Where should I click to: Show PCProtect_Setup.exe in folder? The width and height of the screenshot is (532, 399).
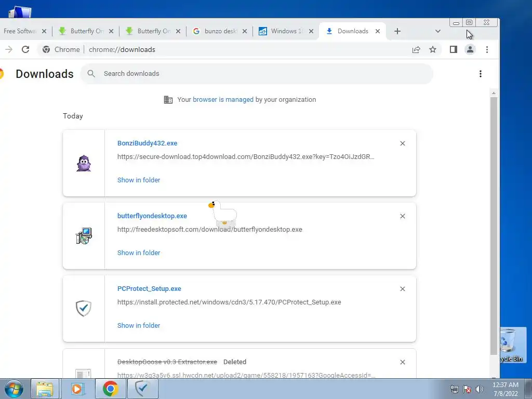click(x=139, y=325)
